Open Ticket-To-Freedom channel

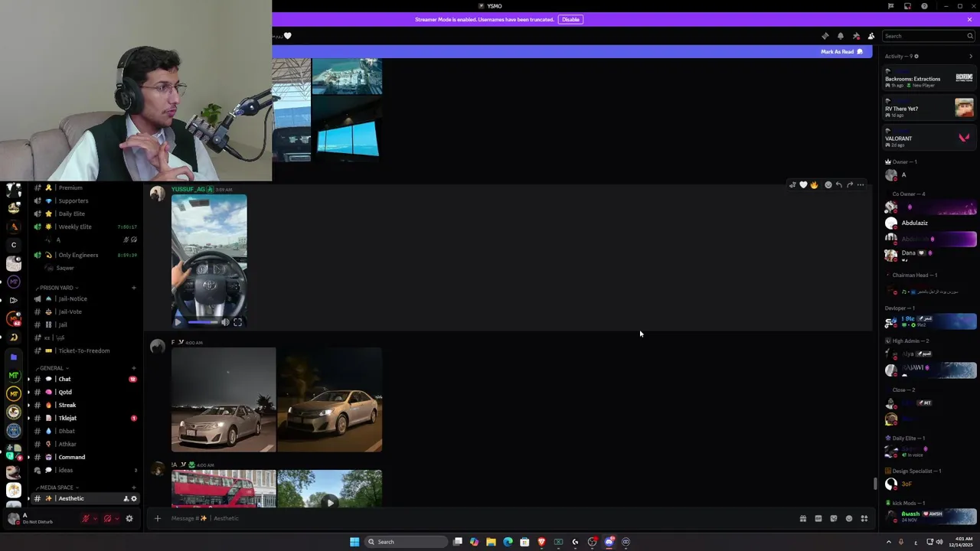tap(84, 350)
